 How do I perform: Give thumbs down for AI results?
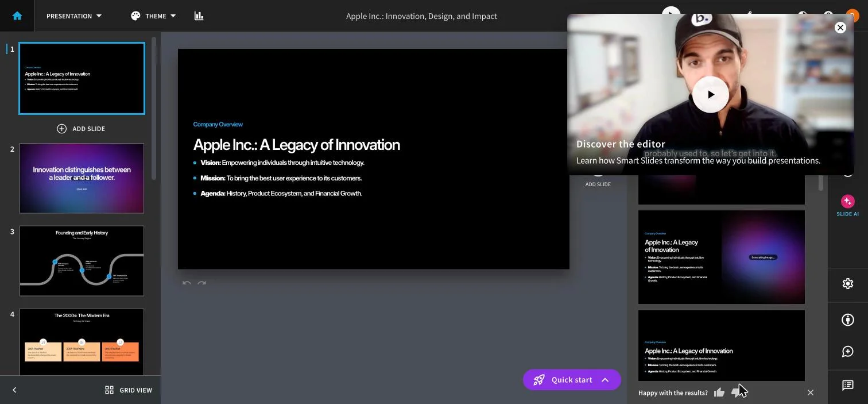(737, 393)
